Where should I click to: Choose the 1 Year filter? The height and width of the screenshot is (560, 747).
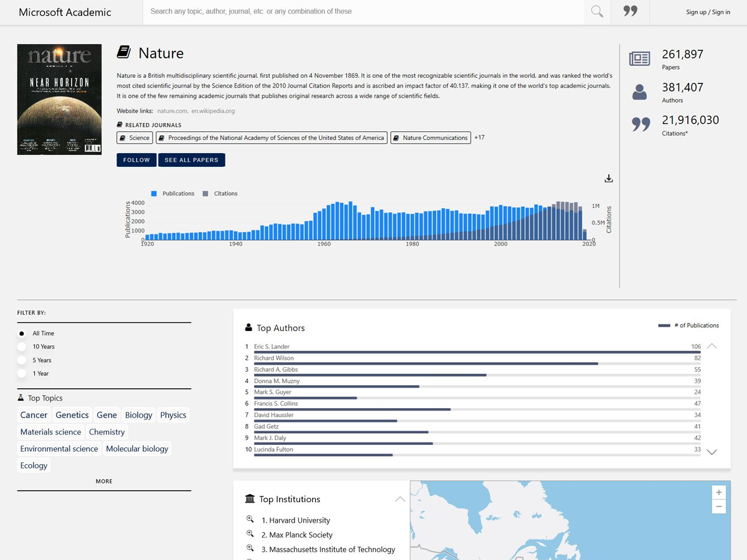coord(22,373)
